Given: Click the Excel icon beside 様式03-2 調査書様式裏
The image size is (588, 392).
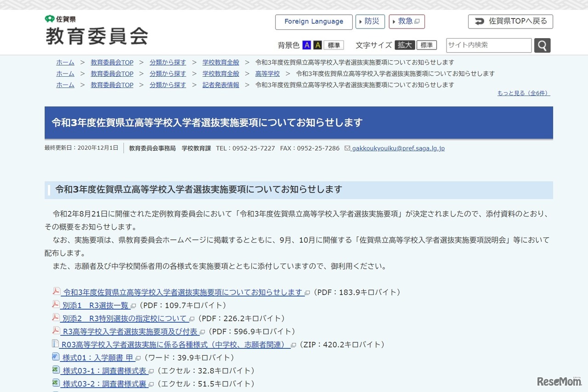Looking at the screenshot, I should 56,384.
